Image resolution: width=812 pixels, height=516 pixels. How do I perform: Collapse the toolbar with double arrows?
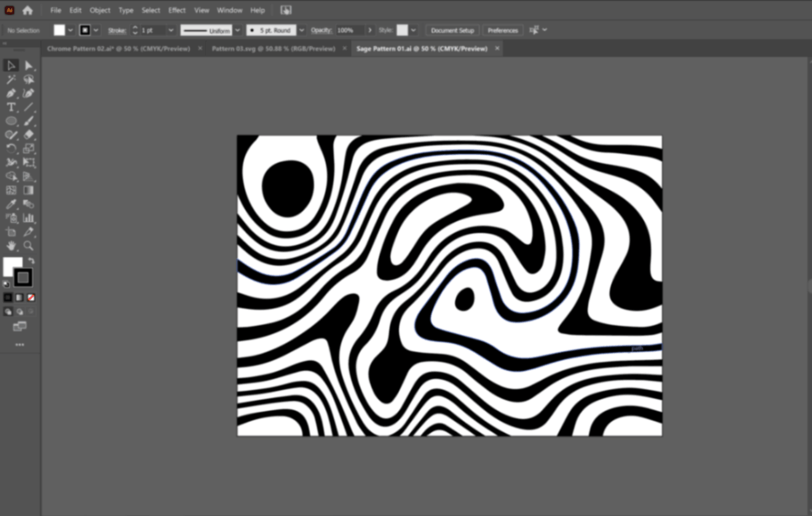pos(5,43)
